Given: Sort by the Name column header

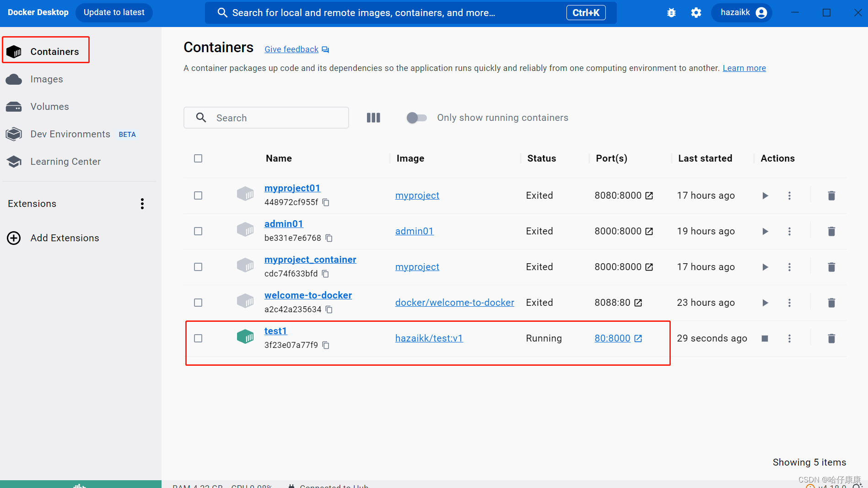Looking at the screenshot, I should click(279, 158).
